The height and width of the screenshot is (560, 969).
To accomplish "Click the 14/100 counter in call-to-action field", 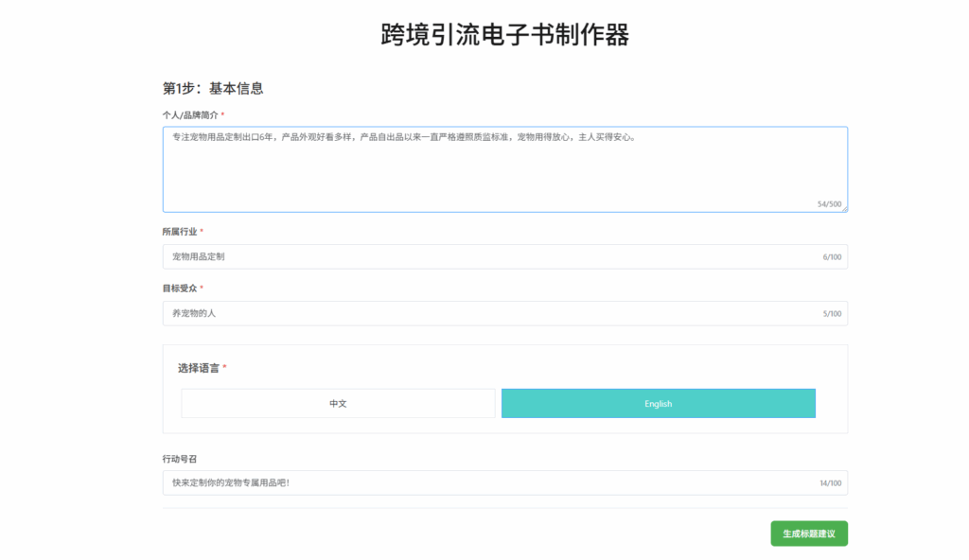I will [x=830, y=483].
